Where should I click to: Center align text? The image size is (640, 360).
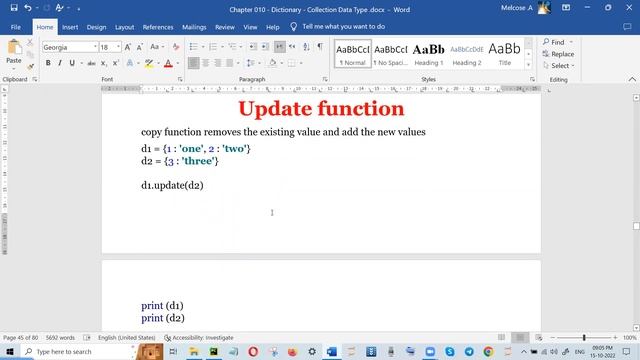point(206,63)
